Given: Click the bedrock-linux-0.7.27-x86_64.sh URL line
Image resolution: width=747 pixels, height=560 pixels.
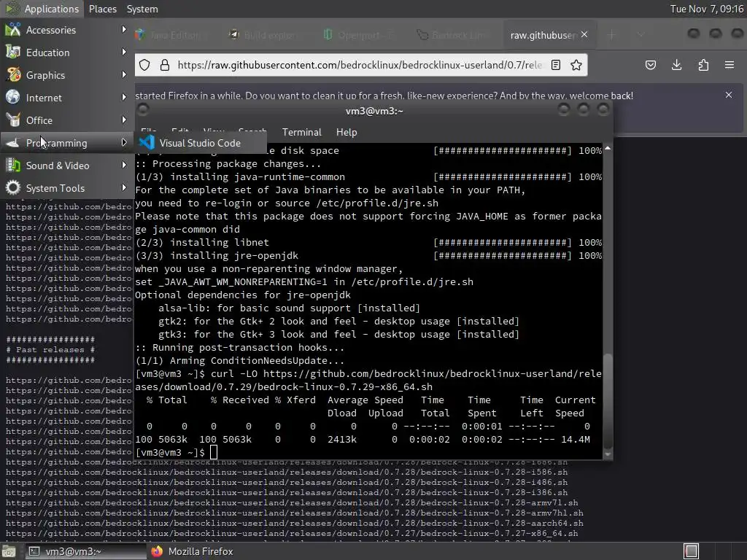Looking at the screenshot, I should tap(292, 533).
